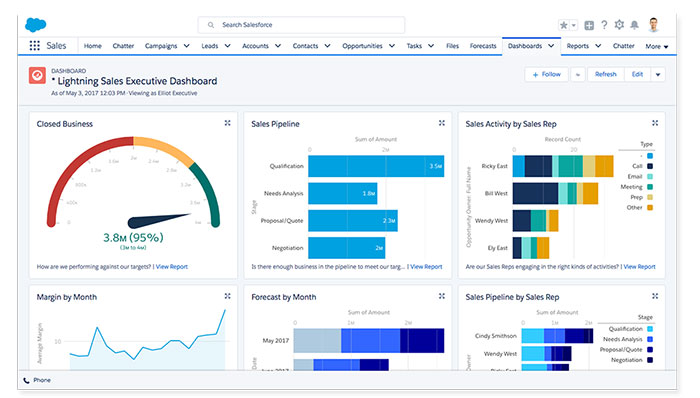The height and width of the screenshot is (398, 700).
Task: Open the Help question mark icon
Action: tap(604, 25)
